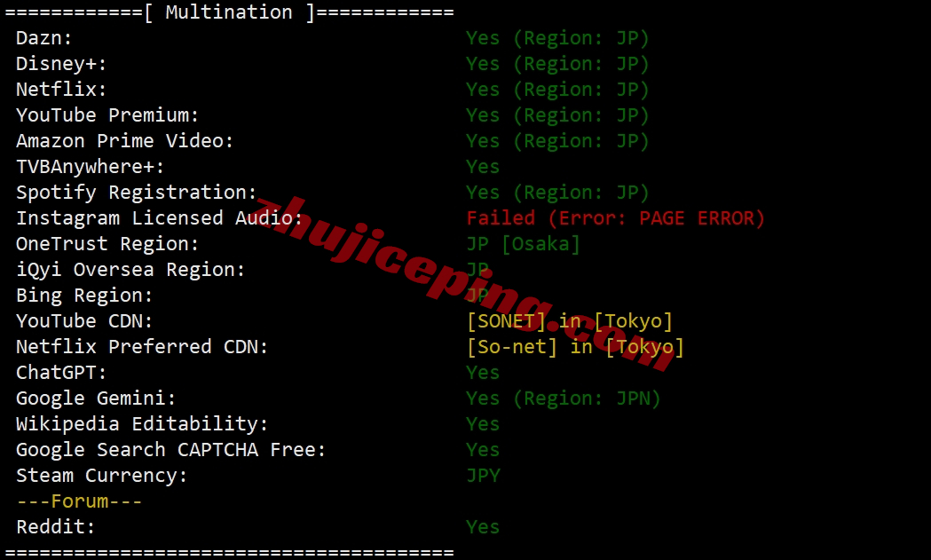Select YouTube Premium result text
The width and height of the screenshot is (931, 560).
pos(557,115)
